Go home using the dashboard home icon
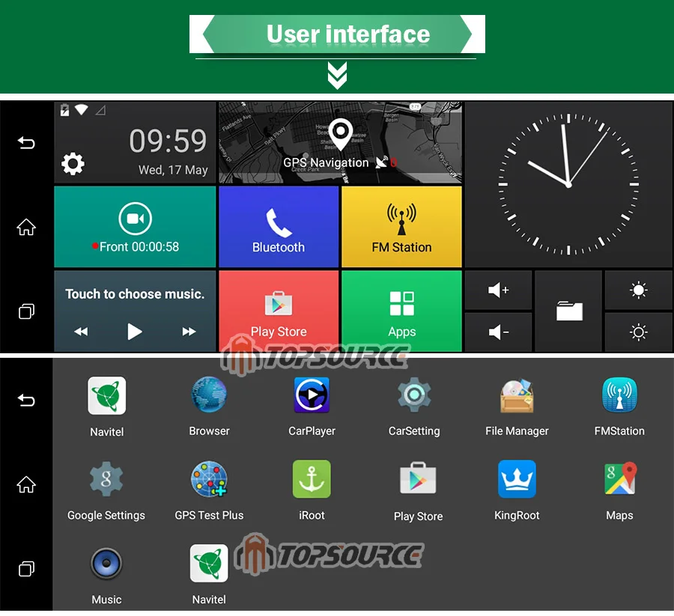The width and height of the screenshot is (674, 616). [x=26, y=227]
